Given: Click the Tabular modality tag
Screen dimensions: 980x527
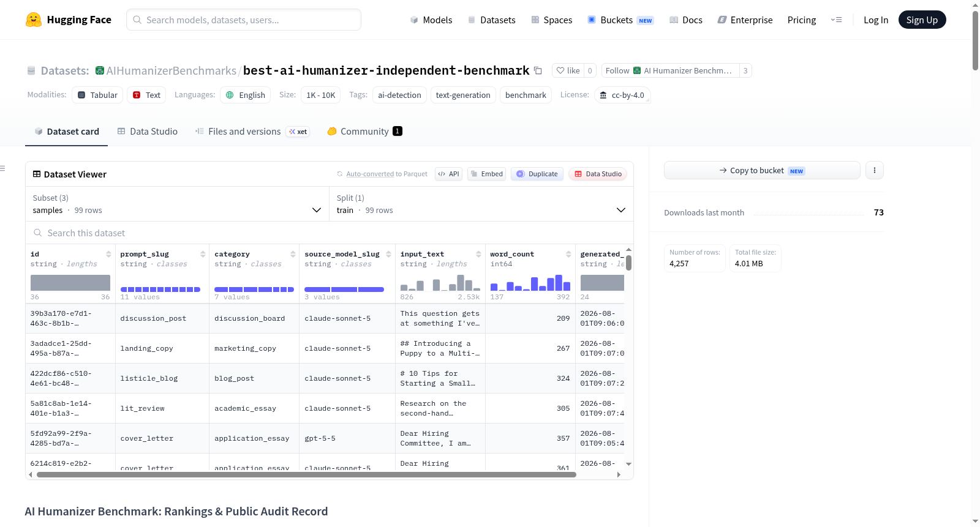Looking at the screenshot, I should point(97,95).
